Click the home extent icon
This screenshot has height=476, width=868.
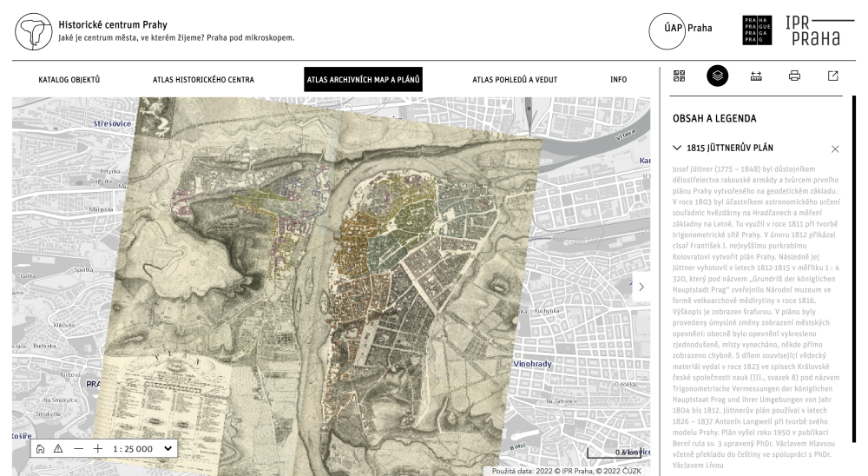(41, 449)
